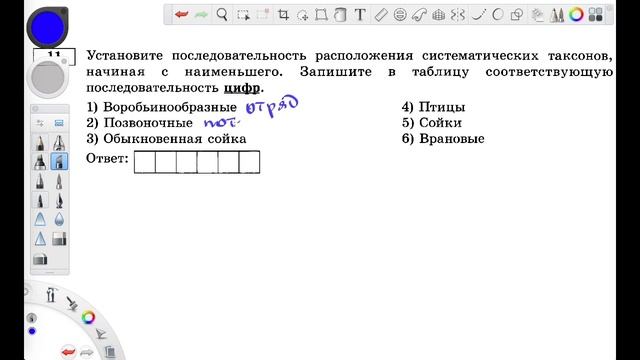Click the lagoon Undo red arrow
Screen dimensions: 640x360
point(68,351)
